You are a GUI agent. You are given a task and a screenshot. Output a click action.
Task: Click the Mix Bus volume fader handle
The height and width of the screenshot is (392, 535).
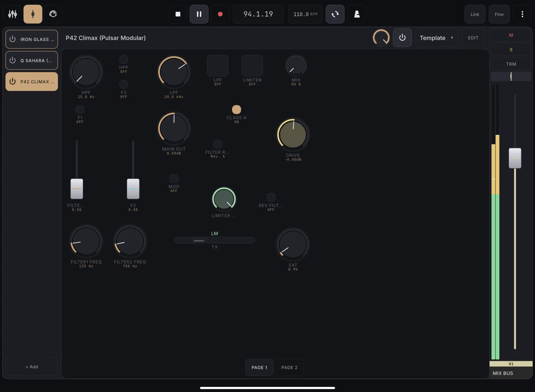coord(515,158)
